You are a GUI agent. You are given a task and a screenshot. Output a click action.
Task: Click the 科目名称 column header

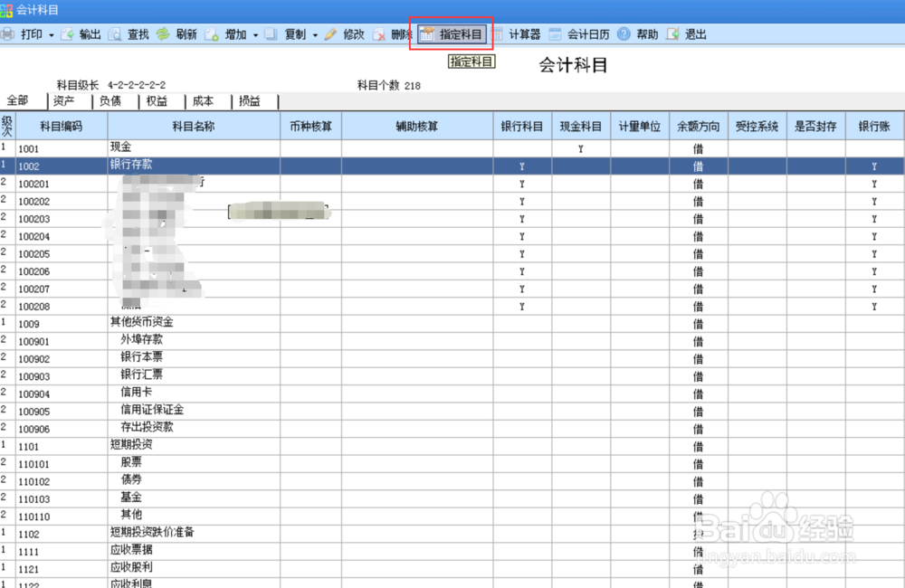(x=194, y=127)
